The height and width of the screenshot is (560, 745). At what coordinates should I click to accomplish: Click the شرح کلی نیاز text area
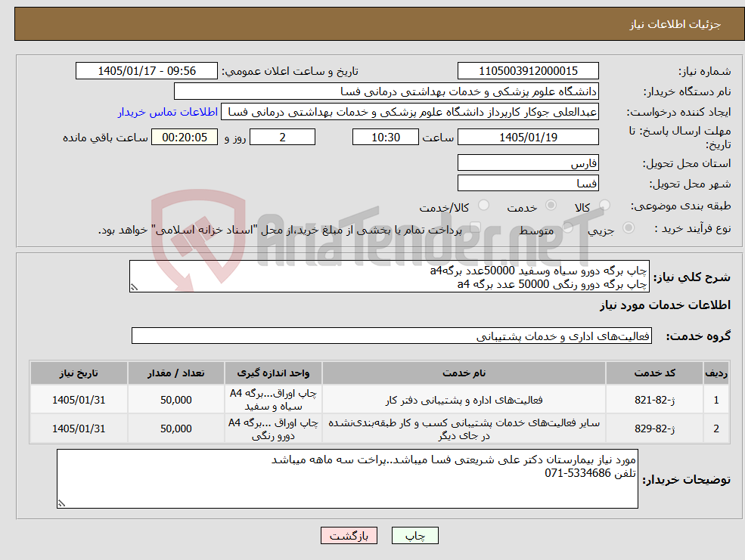coord(389,276)
